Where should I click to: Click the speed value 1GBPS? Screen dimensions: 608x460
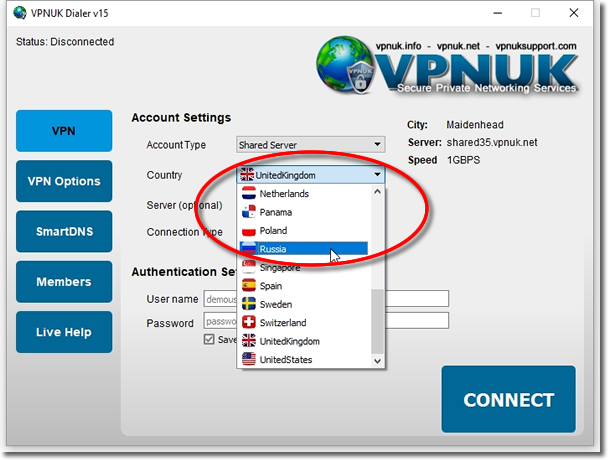tap(463, 160)
